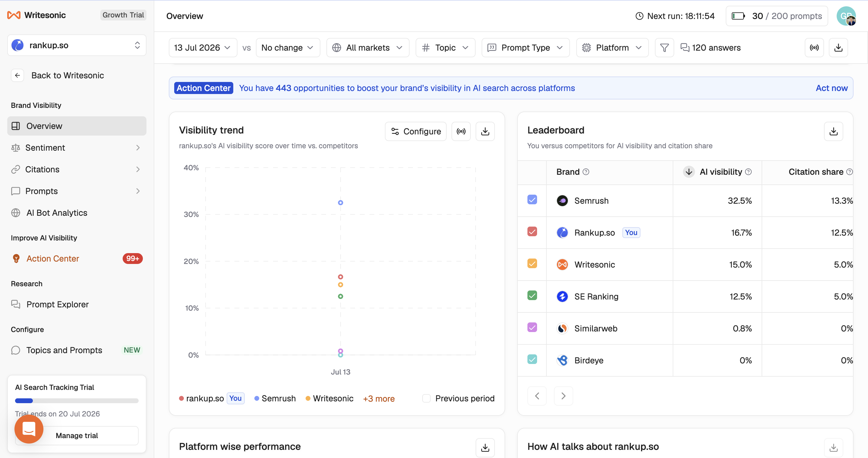
Task: Open Action Center in the sidebar
Action: pos(77,259)
